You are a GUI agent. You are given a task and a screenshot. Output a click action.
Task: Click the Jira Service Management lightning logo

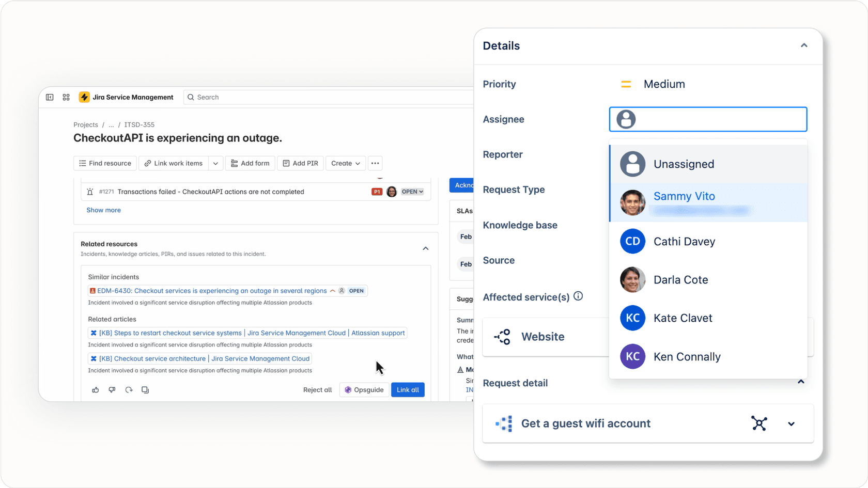point(84,97)
